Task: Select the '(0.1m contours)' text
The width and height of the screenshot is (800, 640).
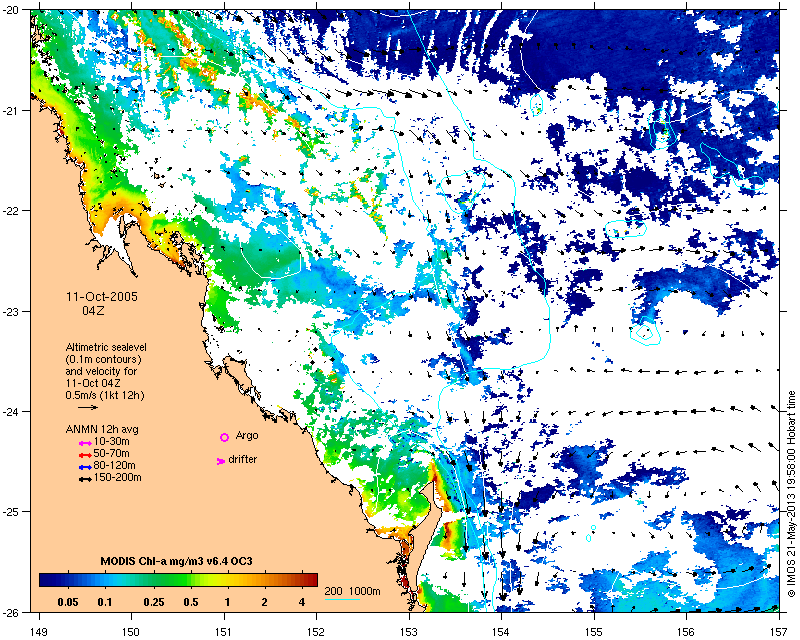Action: pos(104,359)
